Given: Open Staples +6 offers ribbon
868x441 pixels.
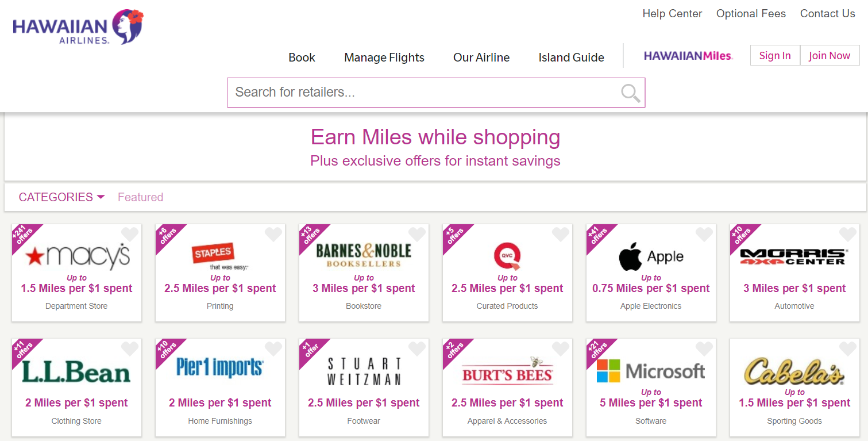Looking at the screenshot, I should [167, 235].
